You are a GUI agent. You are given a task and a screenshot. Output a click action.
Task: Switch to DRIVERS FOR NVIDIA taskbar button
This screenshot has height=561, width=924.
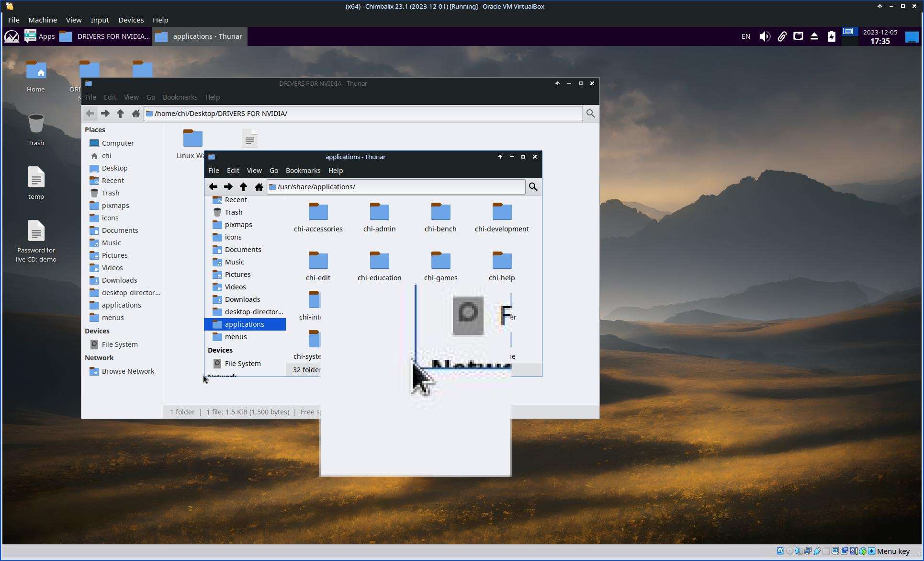point(105,36)
